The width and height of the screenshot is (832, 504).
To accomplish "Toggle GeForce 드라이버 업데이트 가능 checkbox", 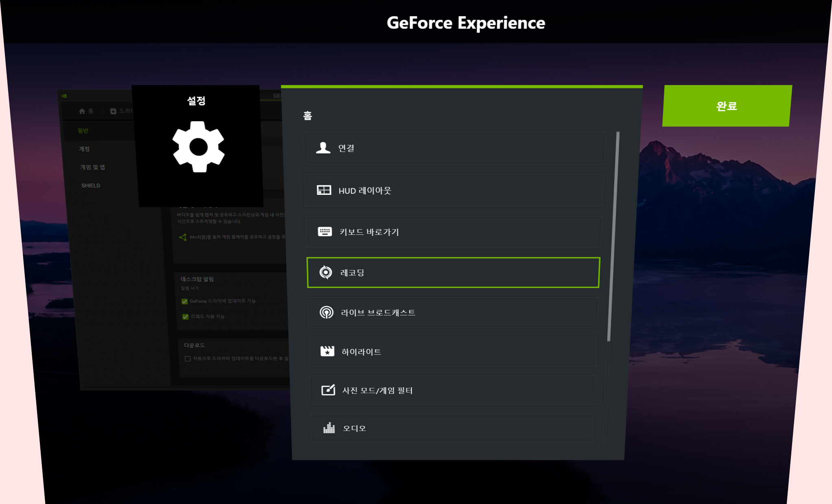I will coord(185,301).
